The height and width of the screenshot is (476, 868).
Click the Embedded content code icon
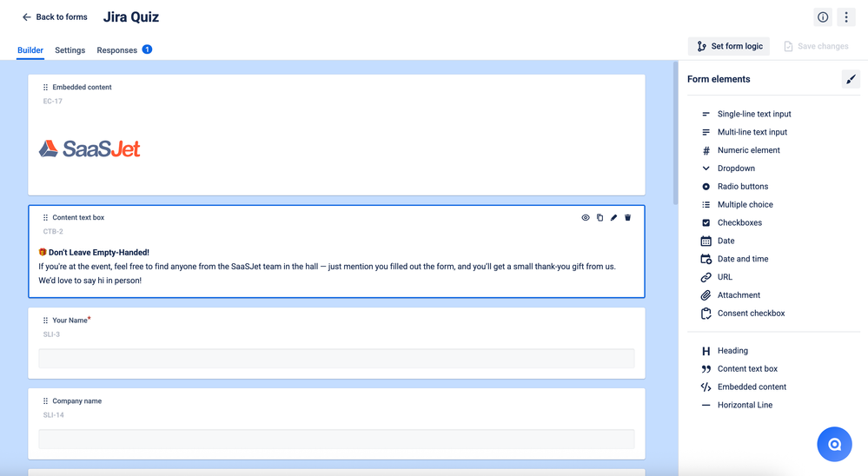pos(706,387)
